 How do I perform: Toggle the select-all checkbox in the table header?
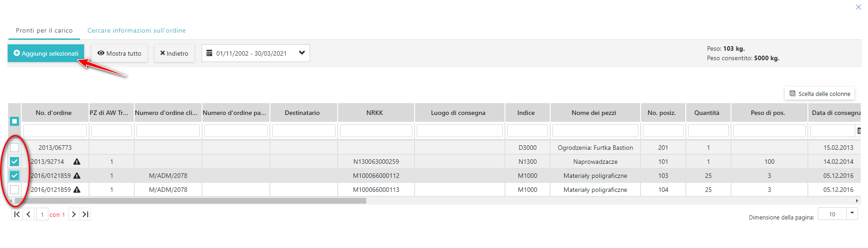pos(14,121)
